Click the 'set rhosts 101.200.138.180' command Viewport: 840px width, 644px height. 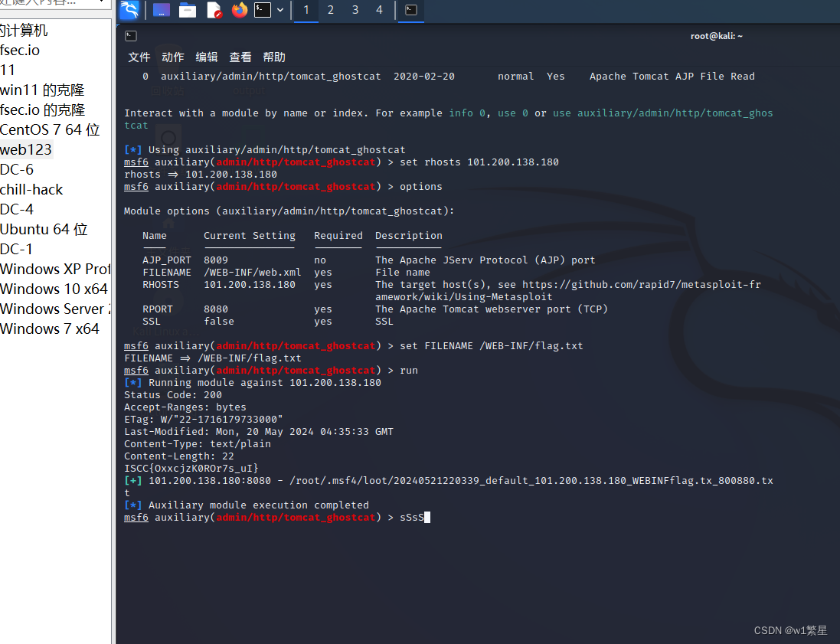[x=479, y=162]
